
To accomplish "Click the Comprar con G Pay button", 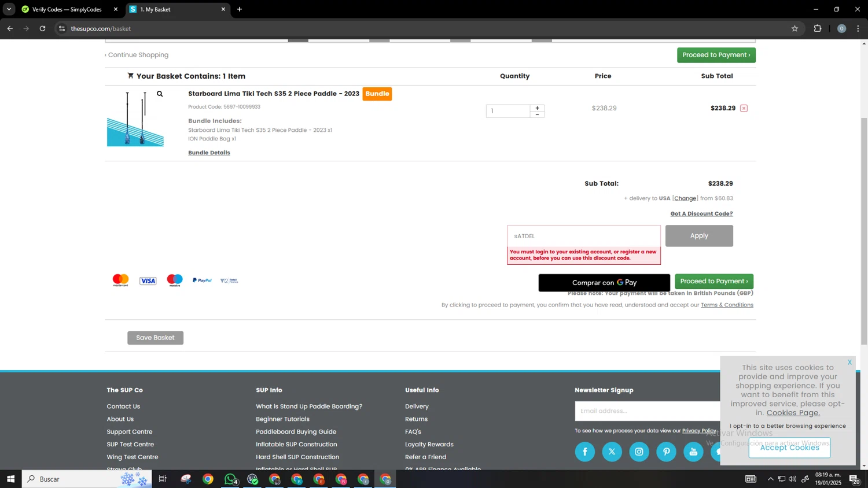I will click(604, 283).
